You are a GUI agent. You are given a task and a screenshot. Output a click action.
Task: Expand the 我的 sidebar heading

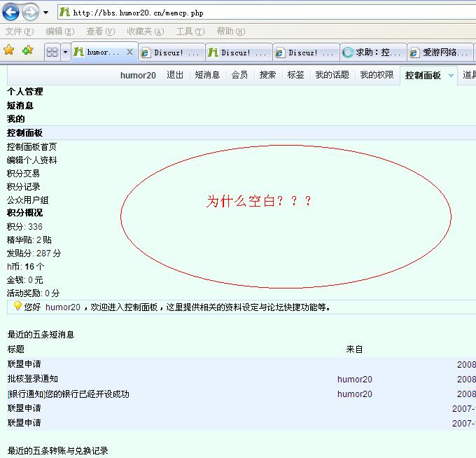[x=16, y=119]
